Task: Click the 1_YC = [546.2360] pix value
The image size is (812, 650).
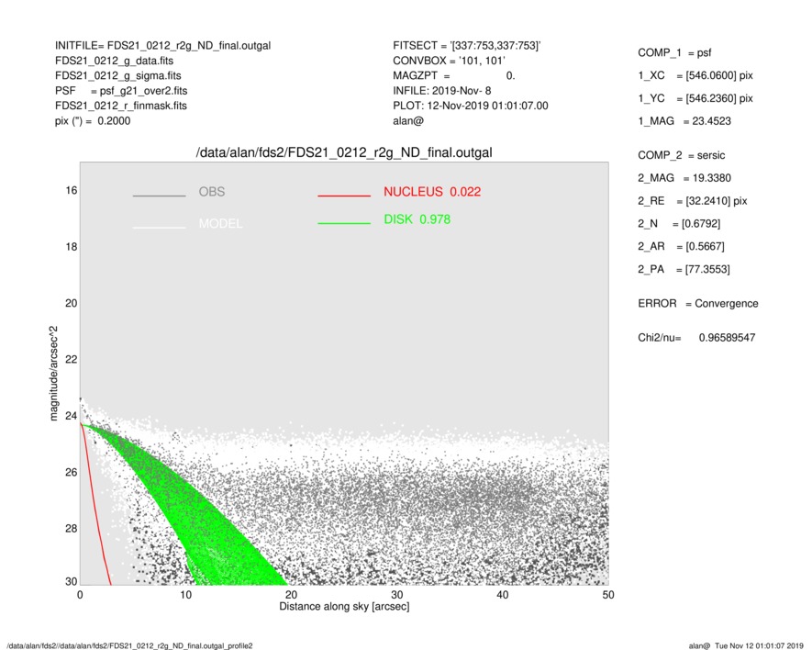Action: pos(695,98)
